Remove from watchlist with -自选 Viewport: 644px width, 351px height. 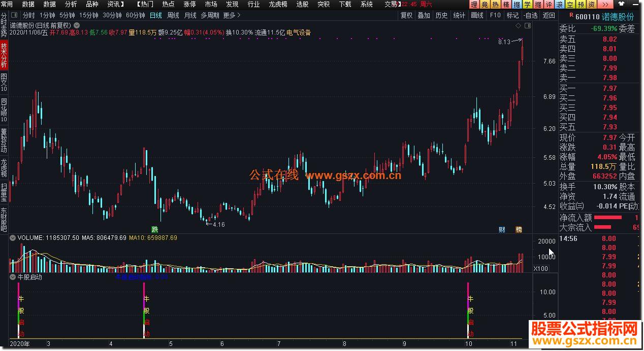coord(530,15)
